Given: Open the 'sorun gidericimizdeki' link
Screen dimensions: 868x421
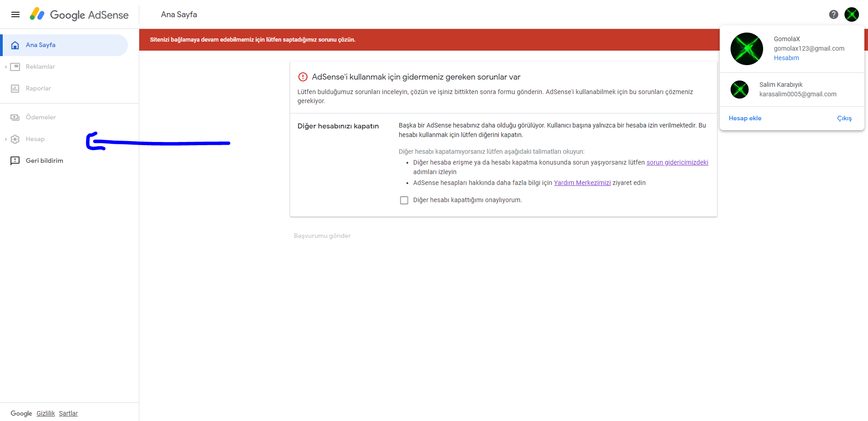Looking at the screenshot, I should tap(677, 162).
